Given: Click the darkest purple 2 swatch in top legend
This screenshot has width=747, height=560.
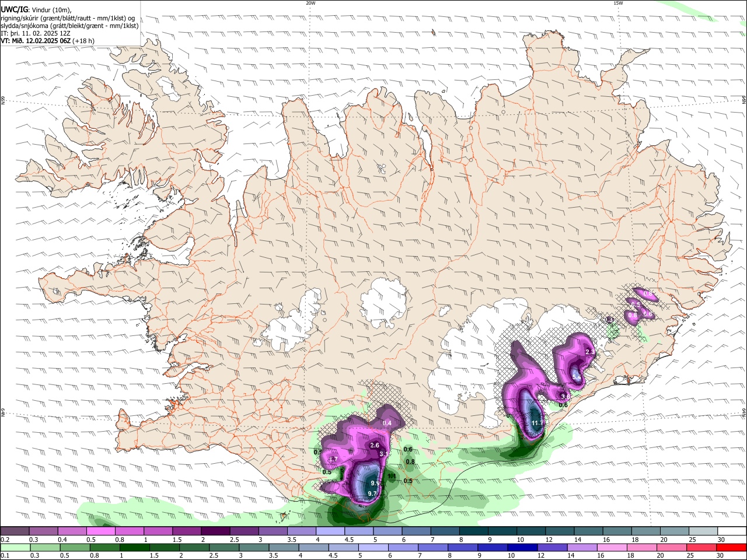Looking at the screenshot, I should [215, 531].
